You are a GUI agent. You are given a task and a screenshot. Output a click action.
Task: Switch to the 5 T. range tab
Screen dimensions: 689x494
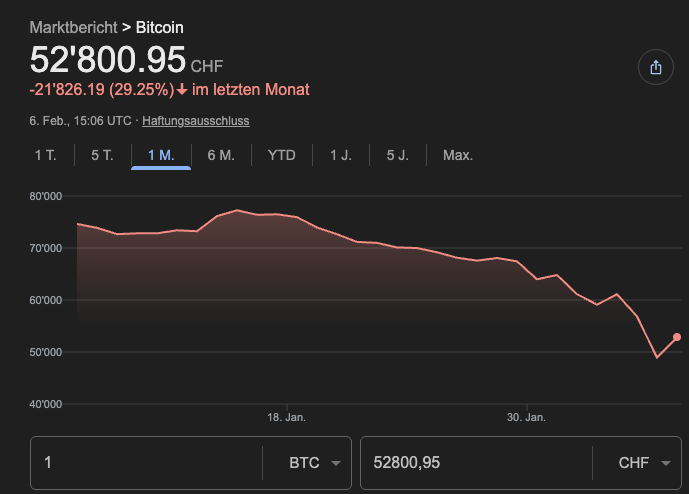tap(102, 155)
